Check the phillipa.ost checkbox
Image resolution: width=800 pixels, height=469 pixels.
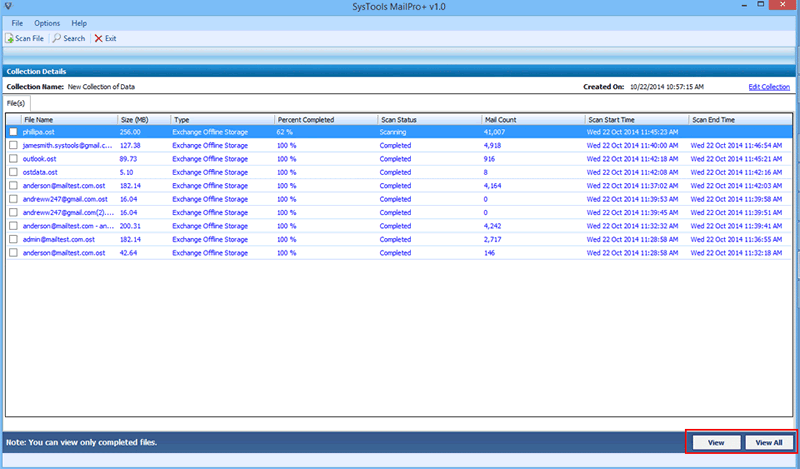[x=13, y=132]
